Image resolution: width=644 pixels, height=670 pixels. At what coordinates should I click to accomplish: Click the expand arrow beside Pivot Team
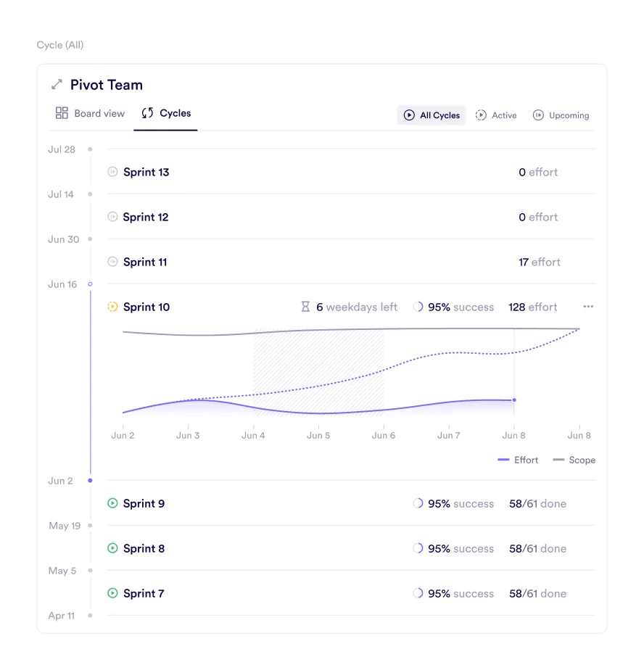coord(57,84)
